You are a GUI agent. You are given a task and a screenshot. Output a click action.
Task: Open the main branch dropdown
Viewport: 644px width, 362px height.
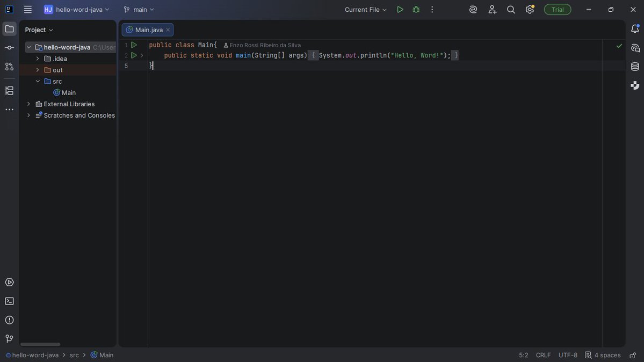pos(139,10)
